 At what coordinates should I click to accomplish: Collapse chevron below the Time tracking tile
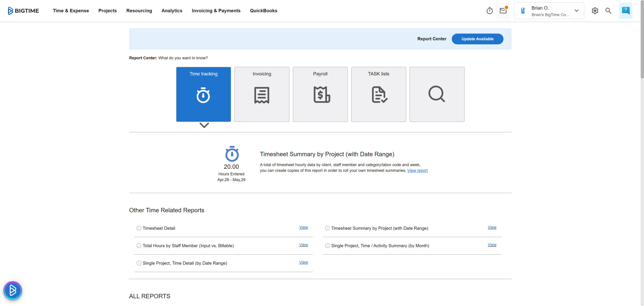pyautogui.click(x=204, y=125)
